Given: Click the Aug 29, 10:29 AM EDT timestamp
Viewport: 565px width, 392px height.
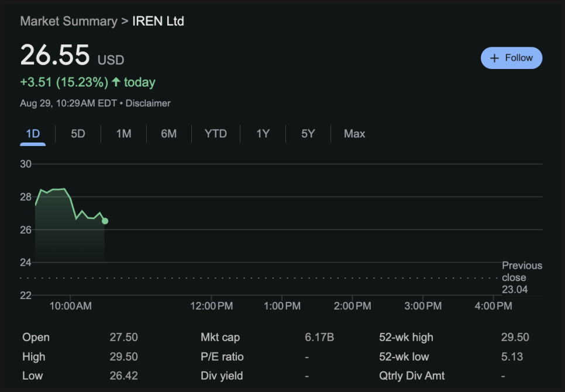Looking at the screenshot, I should coord(68,103).
